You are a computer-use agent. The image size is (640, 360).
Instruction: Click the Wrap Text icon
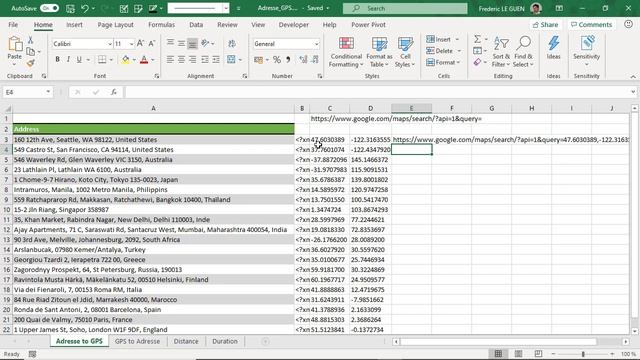point(232,44)
